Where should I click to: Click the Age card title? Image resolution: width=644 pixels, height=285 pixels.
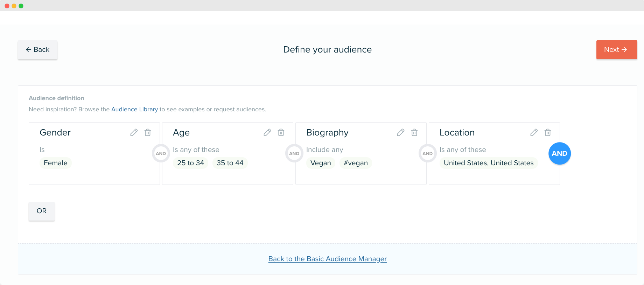pos(181,133)
